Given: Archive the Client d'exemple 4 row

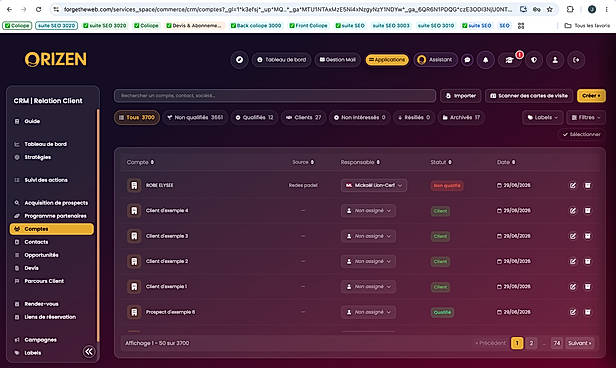Looking at the screenshot, I should (x=588, y=211).
